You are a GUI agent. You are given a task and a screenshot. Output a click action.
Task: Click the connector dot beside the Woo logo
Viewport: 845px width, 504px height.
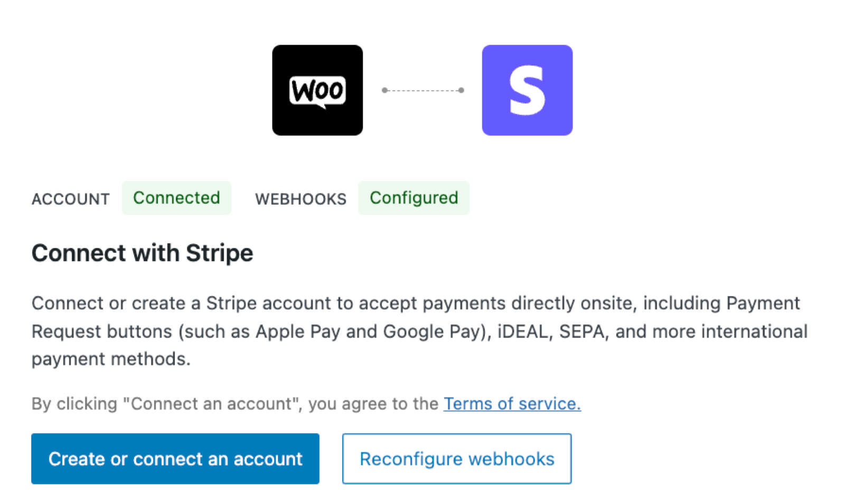click(384, 90)
